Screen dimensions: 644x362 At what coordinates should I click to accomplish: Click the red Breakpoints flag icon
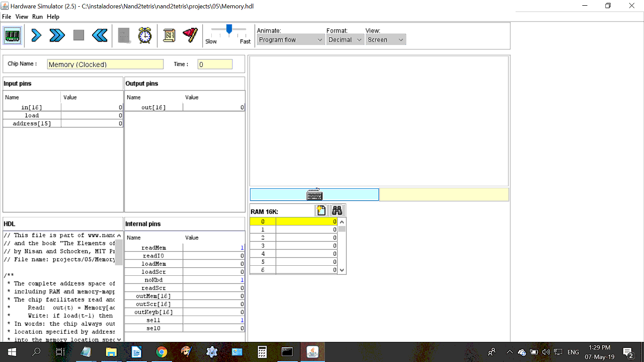(x=190, y=35)
